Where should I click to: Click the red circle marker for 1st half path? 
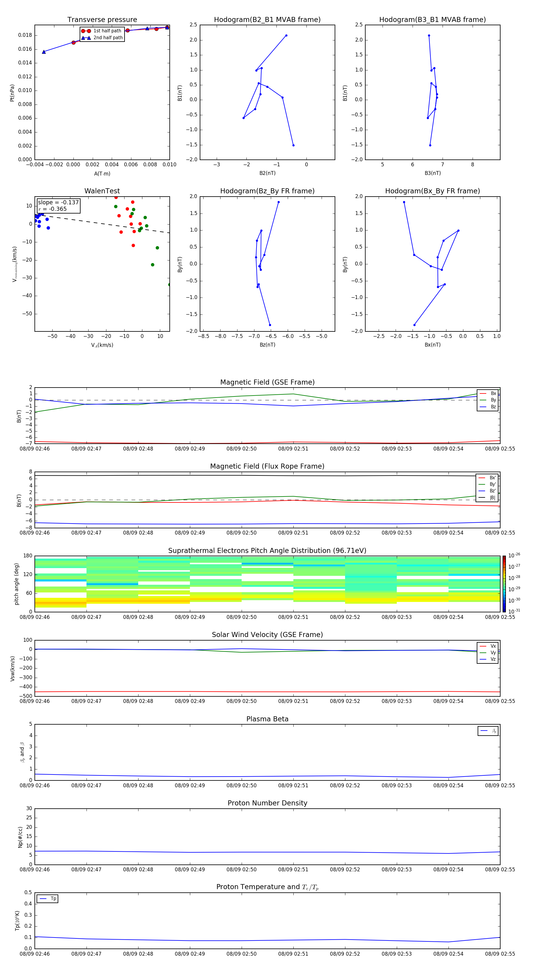86,31
